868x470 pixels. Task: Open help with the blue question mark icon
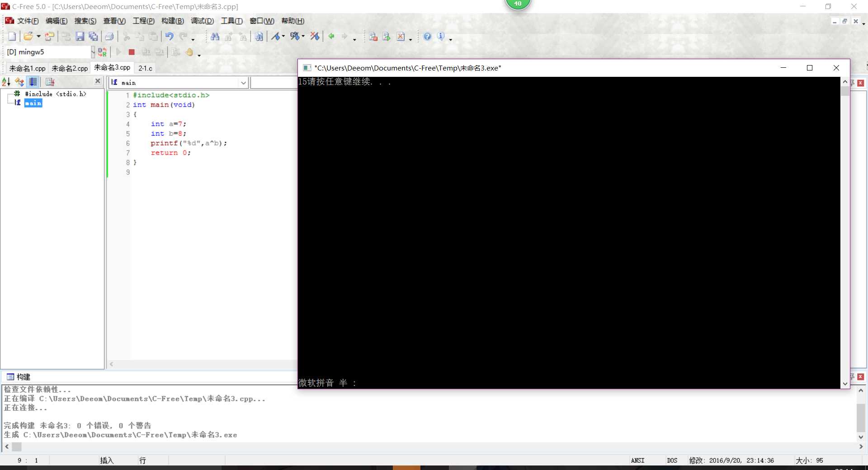(427, 37)
